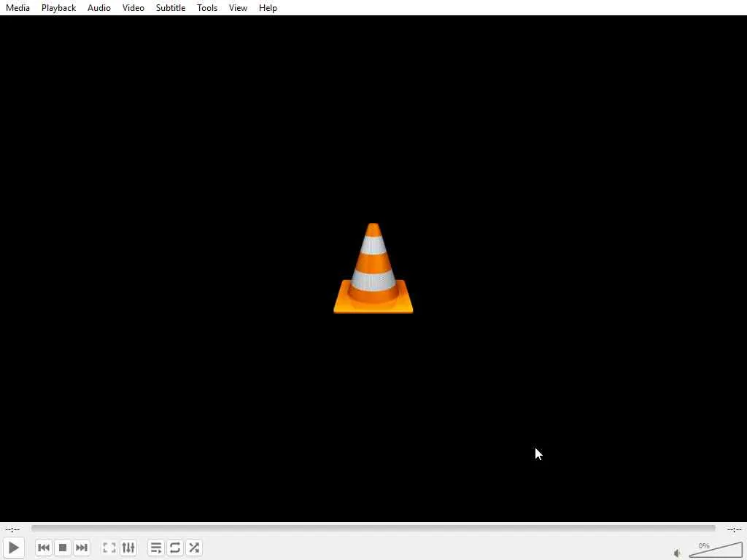Open the Media menu
The height and width of the screenshot is (560, 747).
[18, 7]
